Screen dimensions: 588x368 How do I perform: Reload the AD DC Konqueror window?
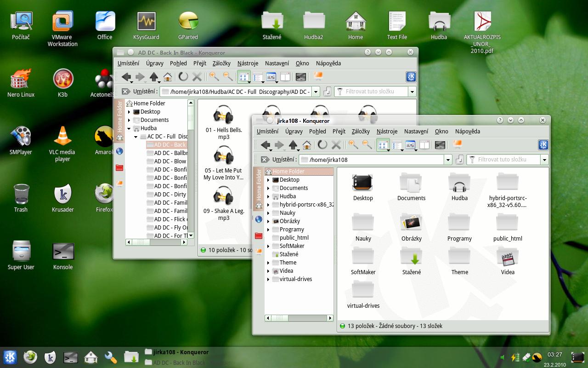183,77
